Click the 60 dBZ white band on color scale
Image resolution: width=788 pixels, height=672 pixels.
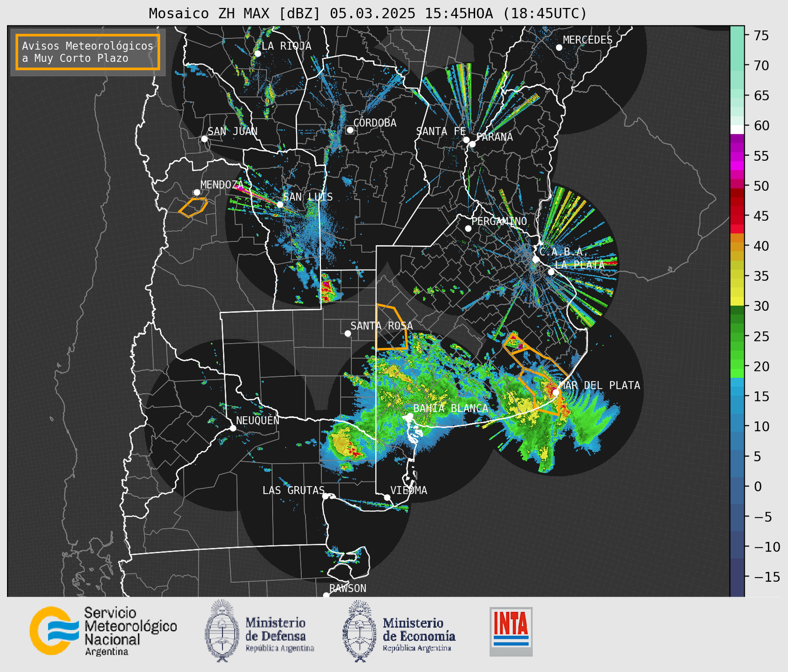(x=737, y=129)
